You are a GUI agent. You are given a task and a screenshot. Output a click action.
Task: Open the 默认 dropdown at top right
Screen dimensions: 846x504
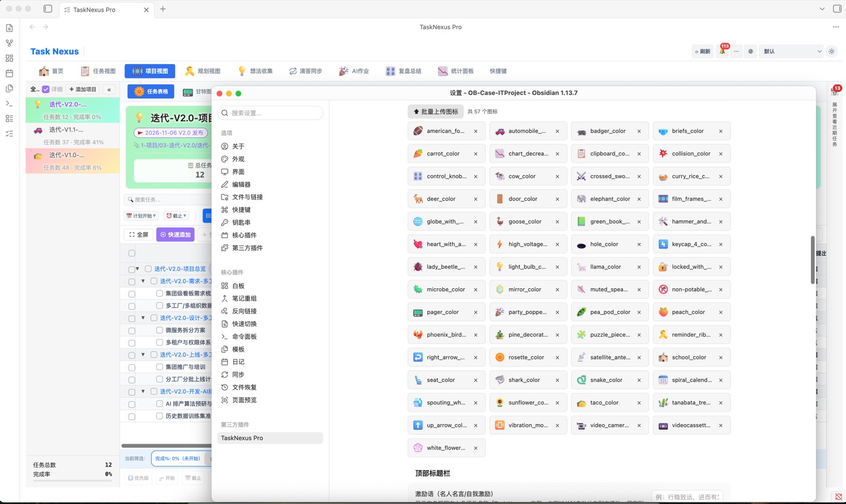pos(792,51)
